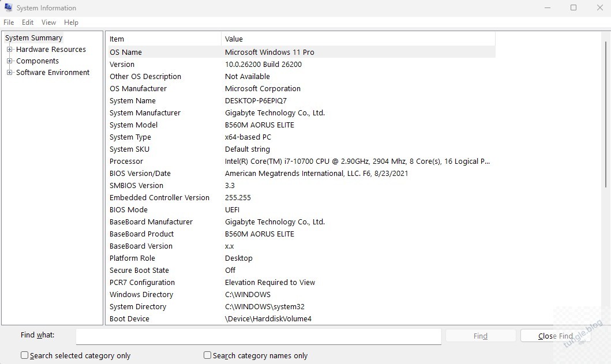This screenshot has width=611, height=364.
Task: Select the Secure Boot State row label
Action: pos(139,270)
